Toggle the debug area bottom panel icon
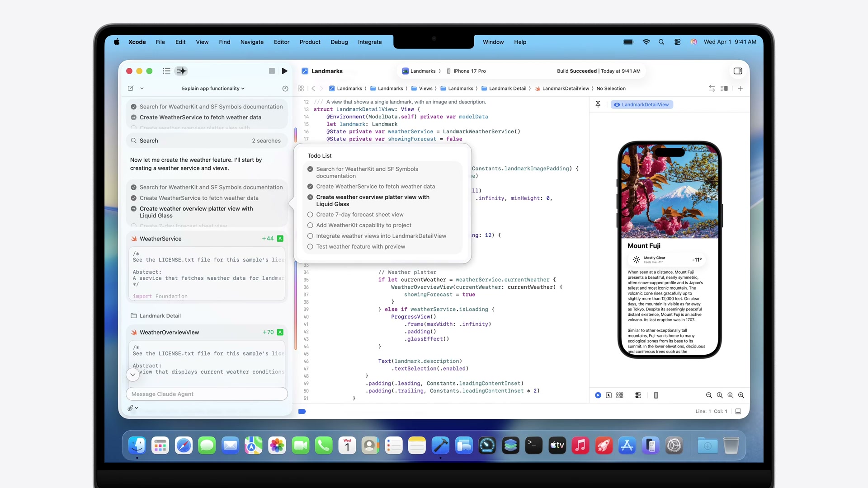Viewport: 868px width, 488px height. point(738,411)
